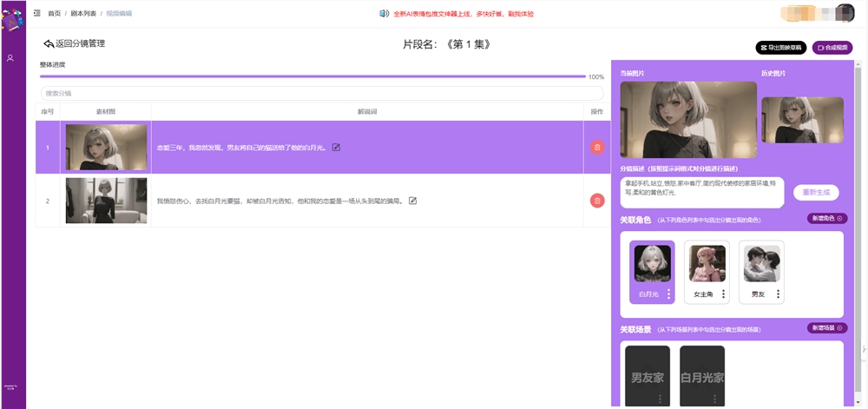This screenshot has width=868, height=409.
Task: Select the 男友 character card
Action: coord(761,272)
